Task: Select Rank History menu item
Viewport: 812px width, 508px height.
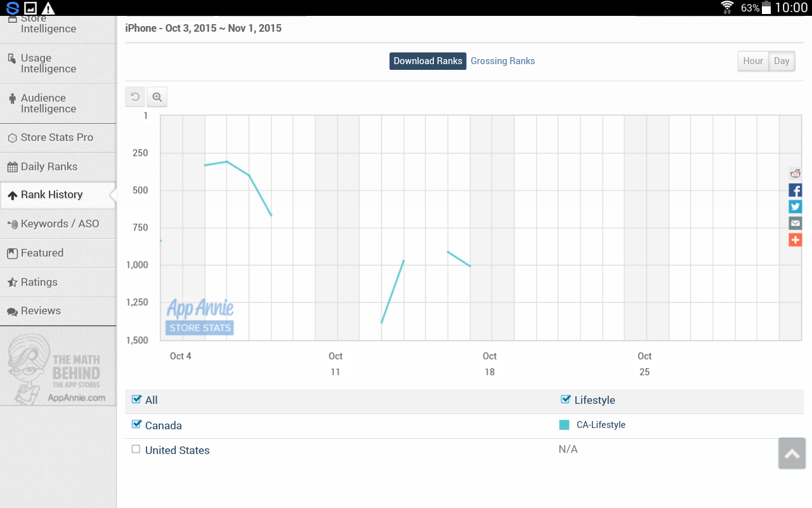Action: 58,195
